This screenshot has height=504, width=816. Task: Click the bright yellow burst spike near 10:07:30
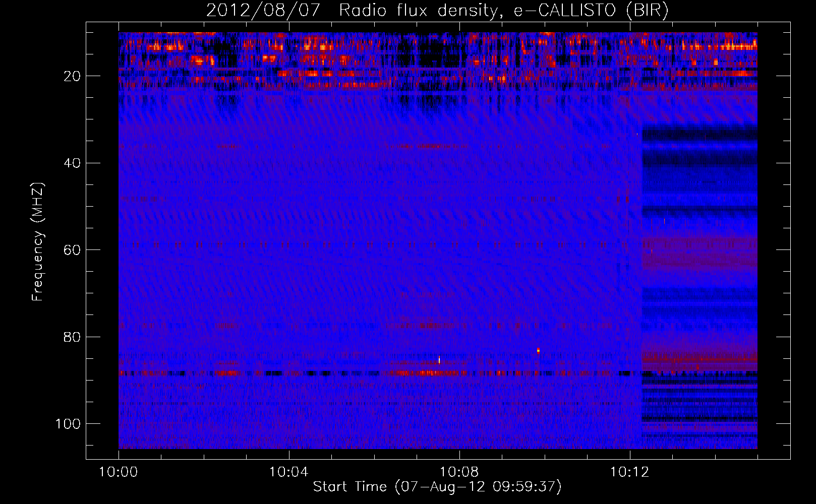point(439,359)
